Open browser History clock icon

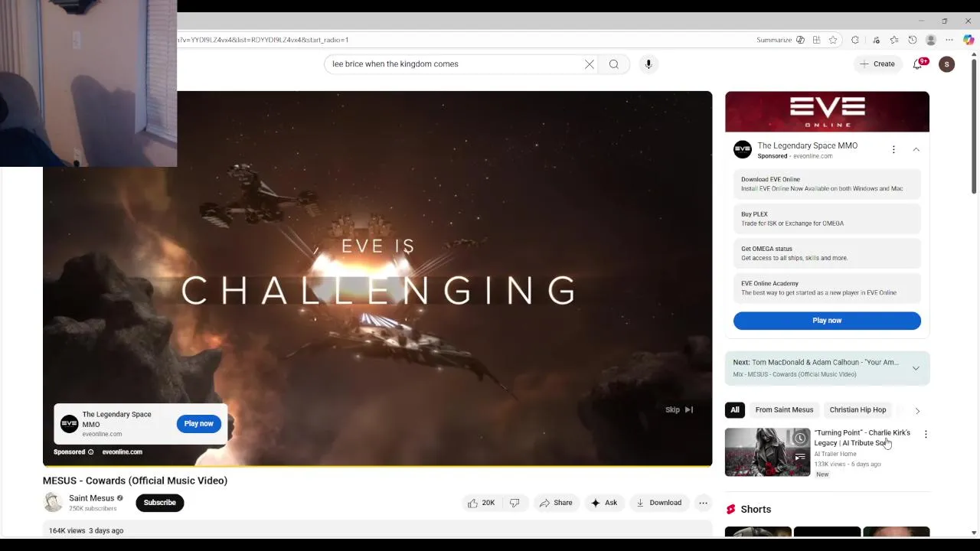coord(913,40)
